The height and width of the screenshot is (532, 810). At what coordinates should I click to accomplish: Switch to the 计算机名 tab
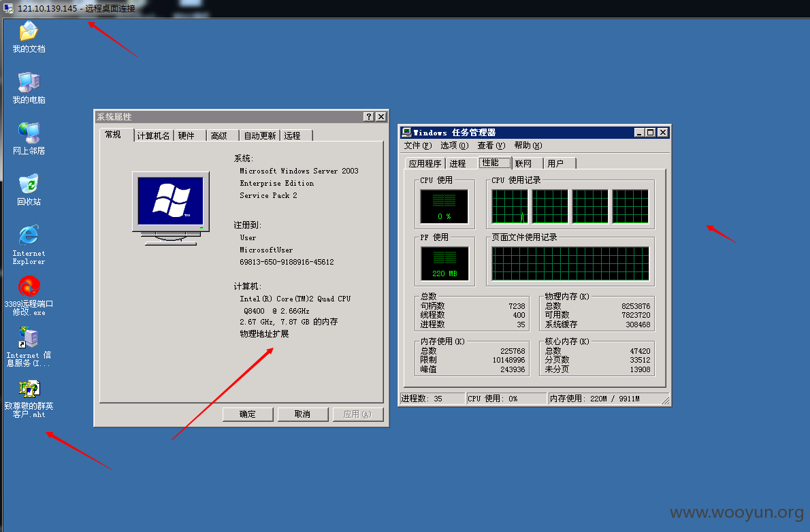153,135
